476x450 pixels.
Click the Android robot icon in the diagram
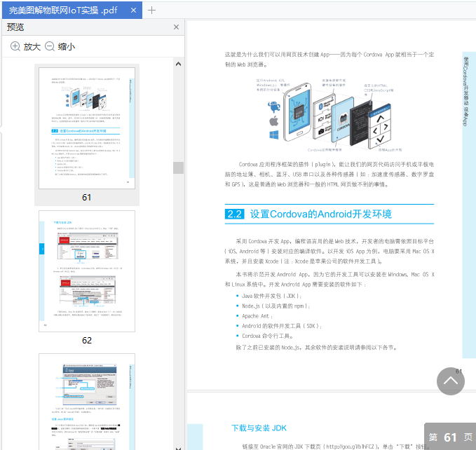pos(274,107)
